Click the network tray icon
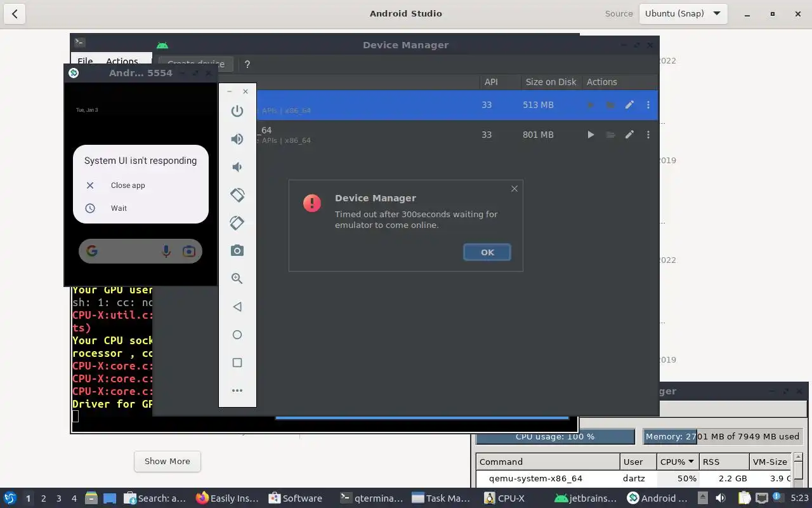This screenshot has width=812, height=508. tap(762, 498)
